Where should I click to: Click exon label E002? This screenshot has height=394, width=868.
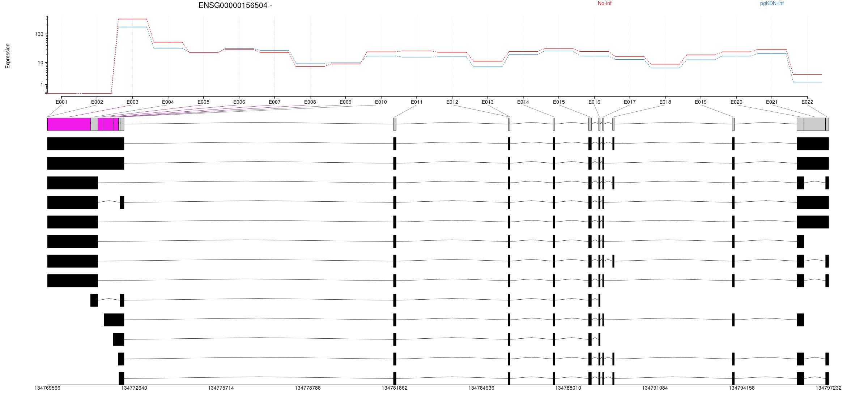click(97, 102)
